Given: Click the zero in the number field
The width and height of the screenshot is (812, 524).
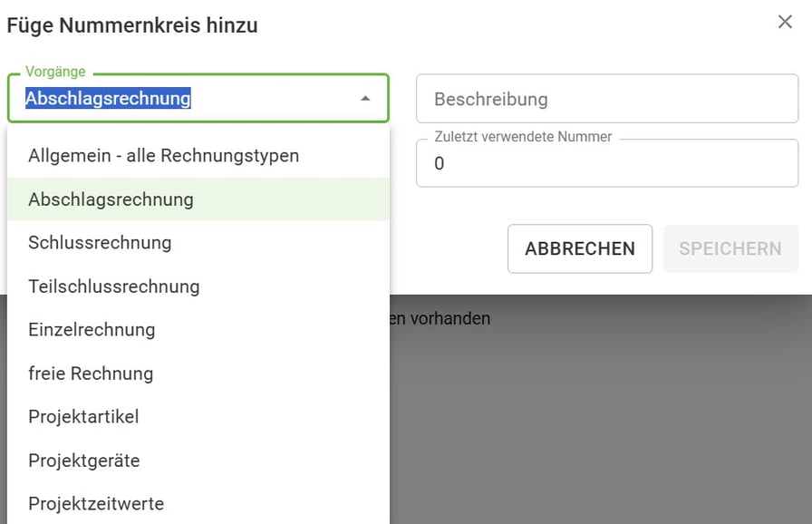Looking at the screenshot, I should 440,164.
